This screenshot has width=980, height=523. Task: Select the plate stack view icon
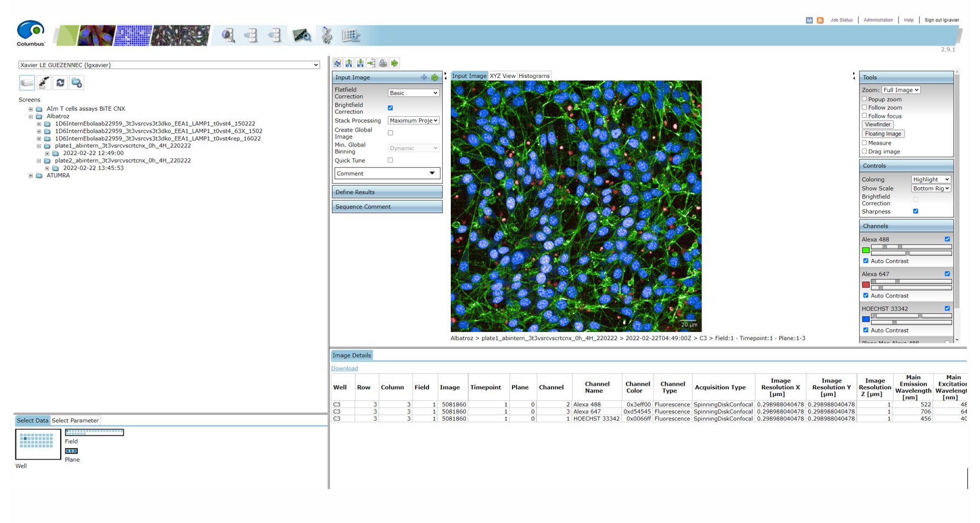pyautogui.click(x=27, y=83)
